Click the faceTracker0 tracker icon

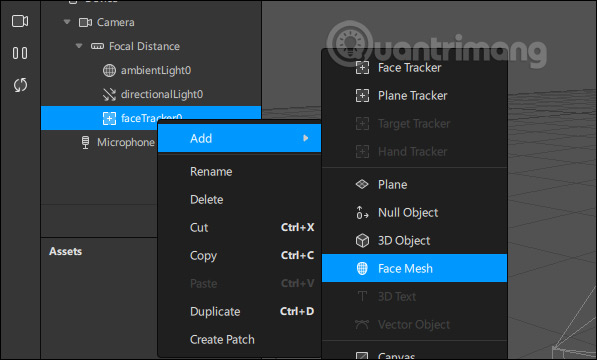click(x=109, y=118)
